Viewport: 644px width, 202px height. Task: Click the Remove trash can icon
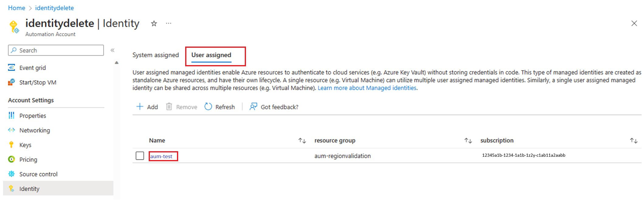point(169,106)
